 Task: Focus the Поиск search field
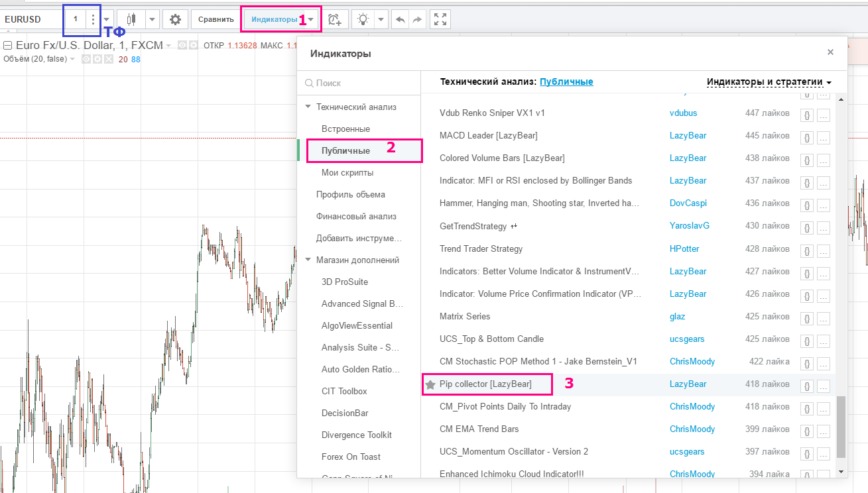click(x=359, y=83)
